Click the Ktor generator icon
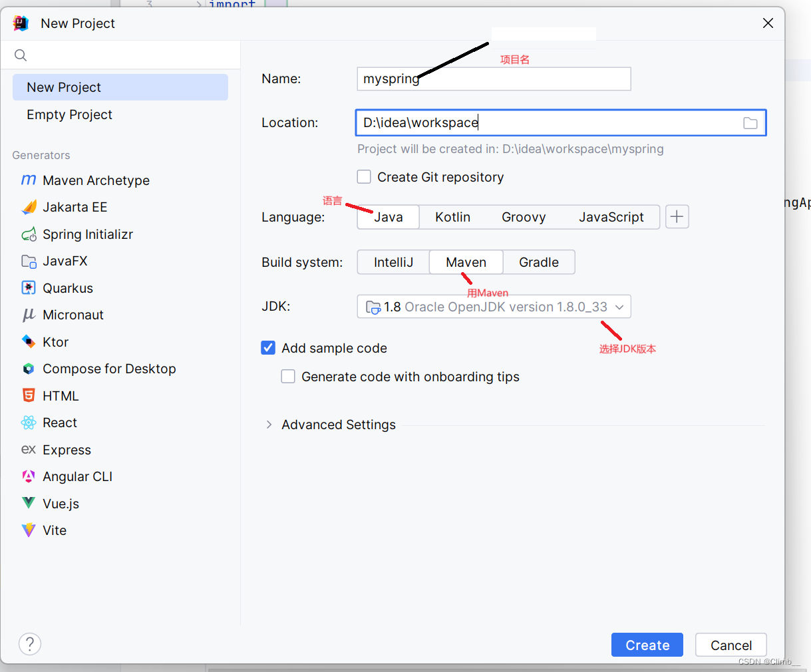The image size is (811, 672). pos(29,342)
